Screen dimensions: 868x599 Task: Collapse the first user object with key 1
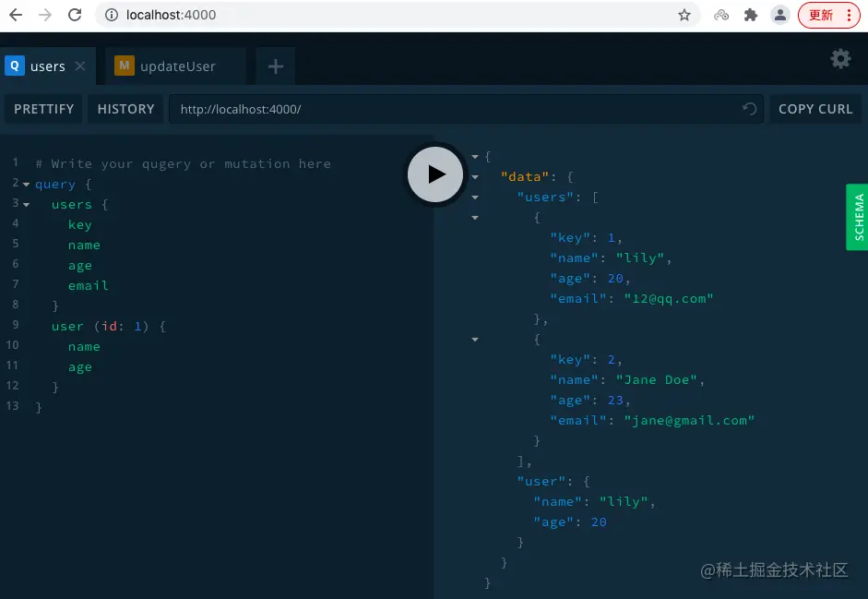[475, 218]
